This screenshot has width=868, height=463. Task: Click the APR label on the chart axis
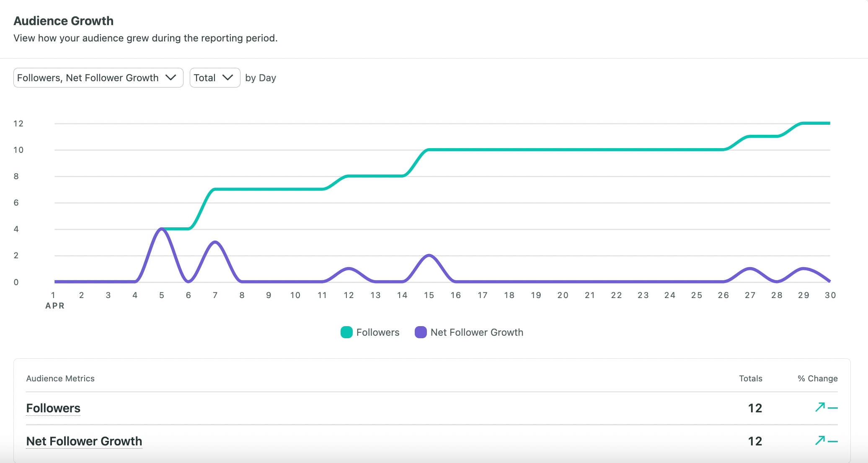pyautogui.click(x=54, y=306)
